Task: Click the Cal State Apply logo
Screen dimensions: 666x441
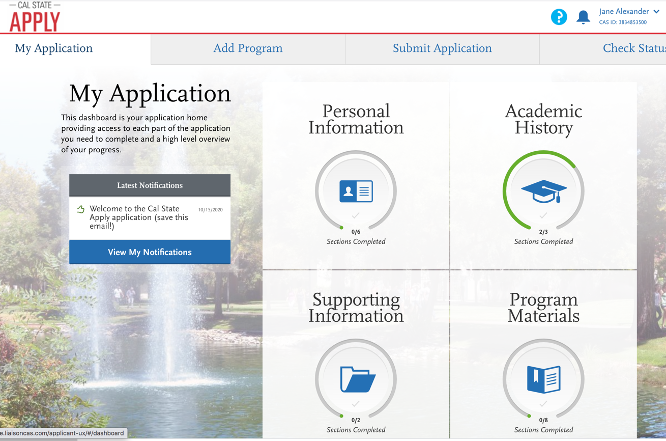Action: click(35, 17)
